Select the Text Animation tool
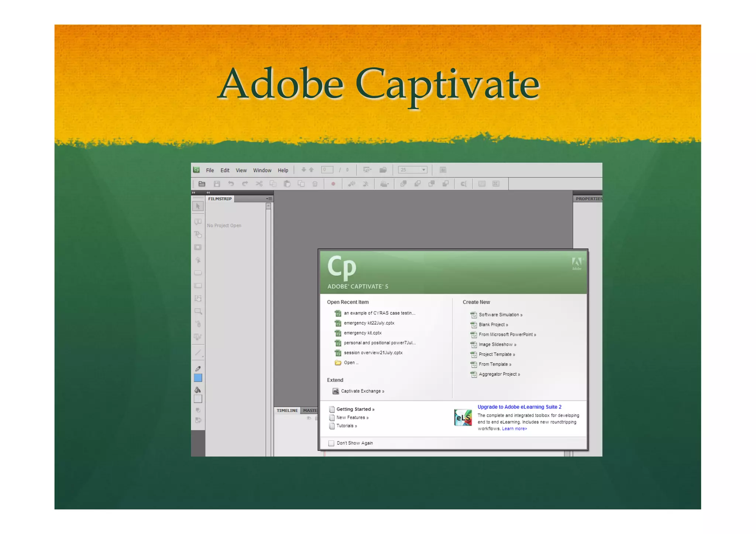The width and height of the screenshot is (756, 534). 198,337
